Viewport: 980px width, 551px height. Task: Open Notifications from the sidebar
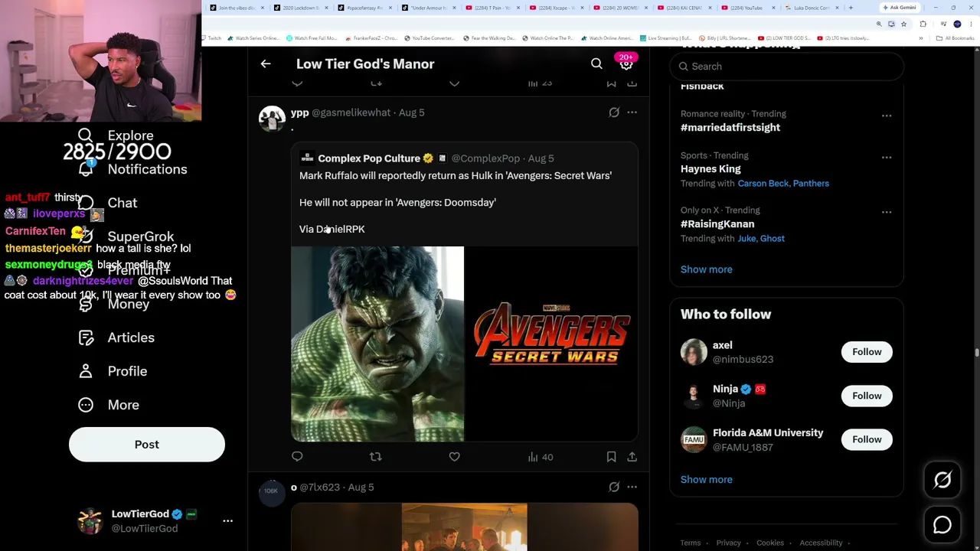pyautogui.click(x=132, y=169)
